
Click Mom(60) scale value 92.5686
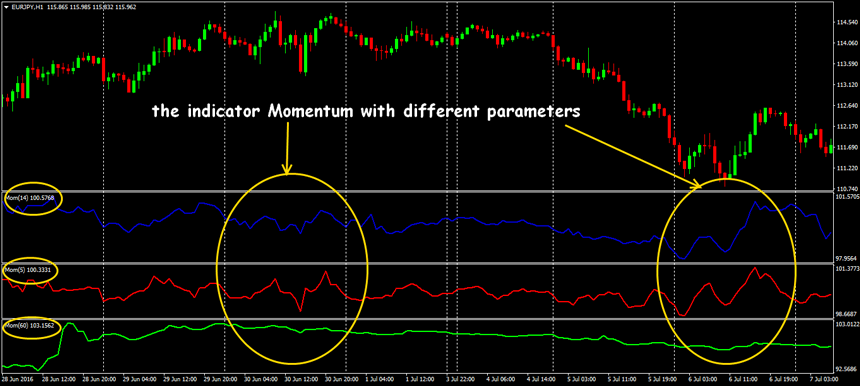point(847,368)
